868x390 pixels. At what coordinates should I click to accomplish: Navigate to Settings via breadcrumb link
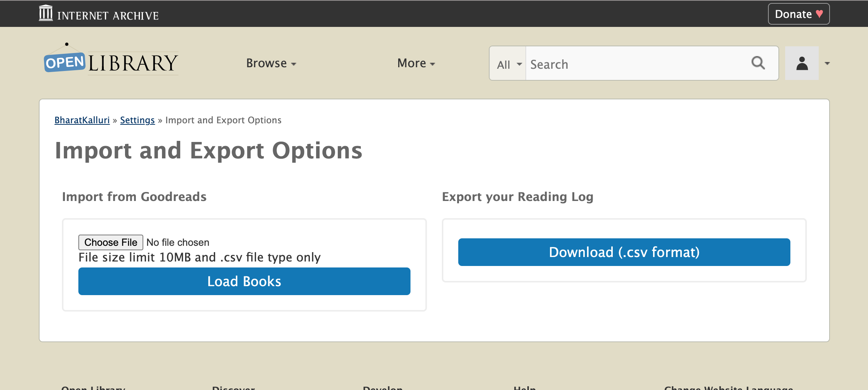pyautogui.click(x=137, y=120)
